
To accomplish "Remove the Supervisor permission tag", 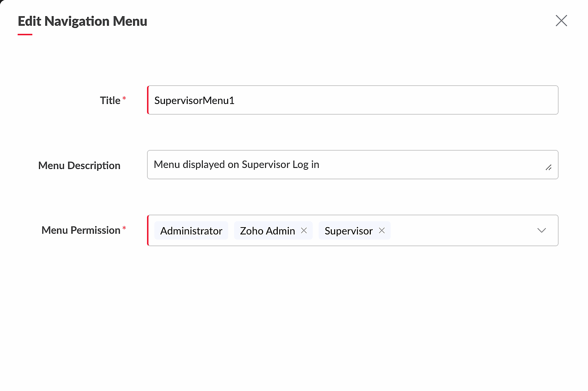I will (x=382, y=230).
